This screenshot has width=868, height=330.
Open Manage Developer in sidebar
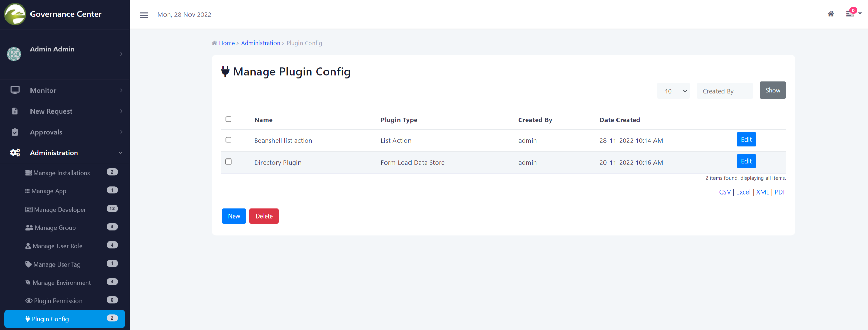pos(60,210)
